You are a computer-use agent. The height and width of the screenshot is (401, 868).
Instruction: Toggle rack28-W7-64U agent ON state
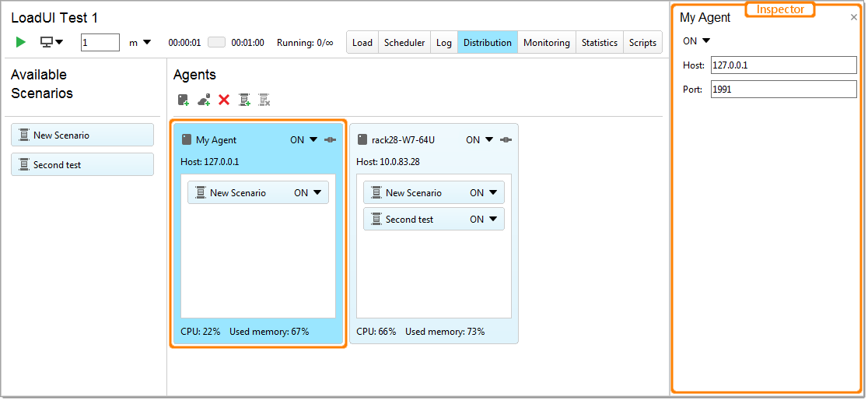pyautogui.click(x=480, y=140)
